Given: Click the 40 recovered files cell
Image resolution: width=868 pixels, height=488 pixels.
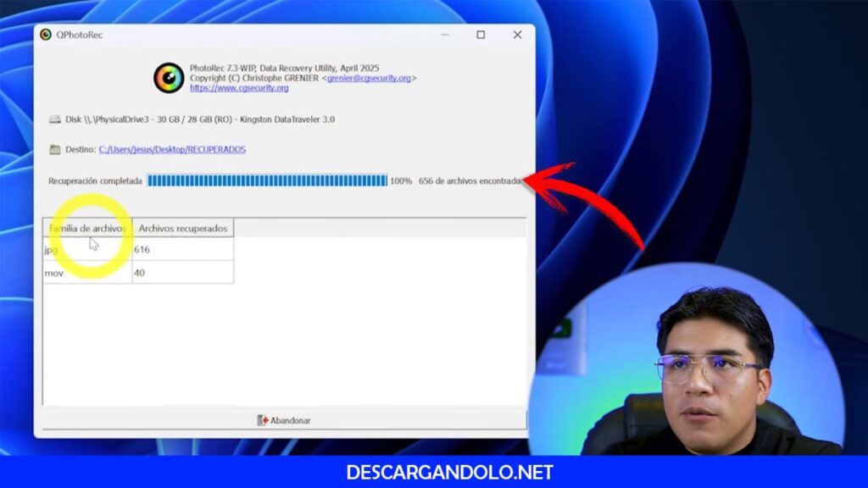Looking at the screenshot, I should [x=182, y=273].
